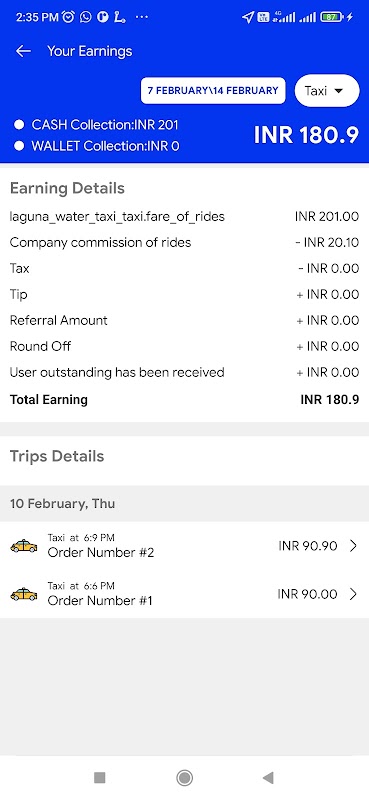Tap the WALLET Collection bullet indicator
Screen dimensions: 369x800
point(19,146)
